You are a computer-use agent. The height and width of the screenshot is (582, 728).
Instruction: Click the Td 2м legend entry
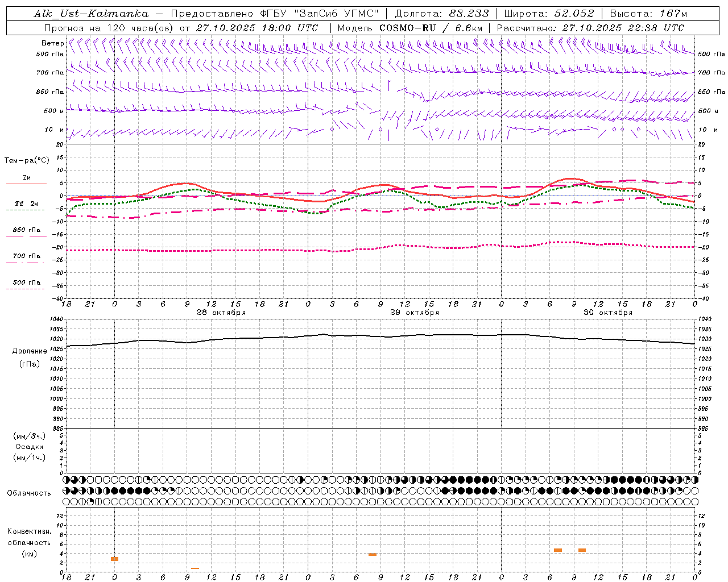point(27,203)
